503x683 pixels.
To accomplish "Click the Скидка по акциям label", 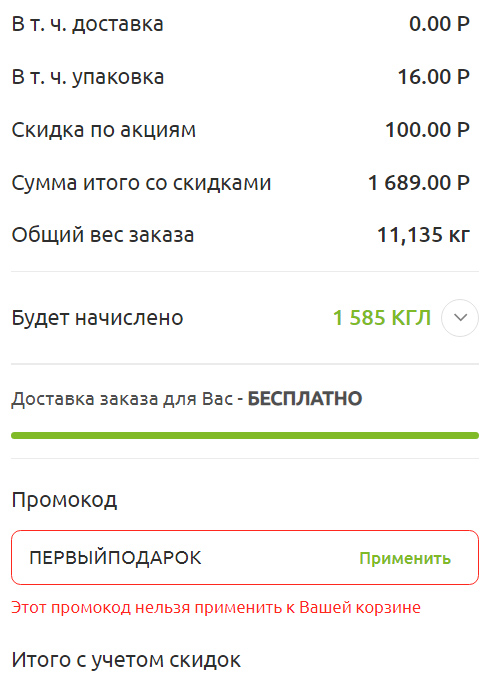I will click(x=104, y=130).
